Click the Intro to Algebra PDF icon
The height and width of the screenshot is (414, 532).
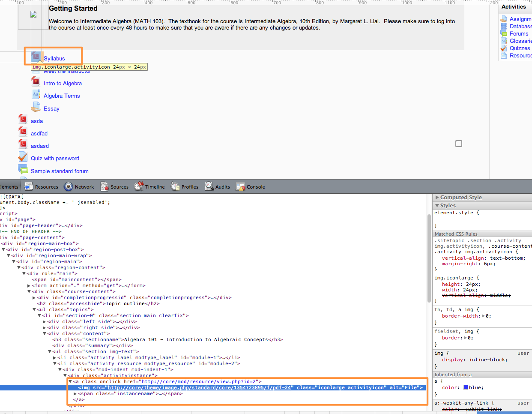(x=36, y=82)
